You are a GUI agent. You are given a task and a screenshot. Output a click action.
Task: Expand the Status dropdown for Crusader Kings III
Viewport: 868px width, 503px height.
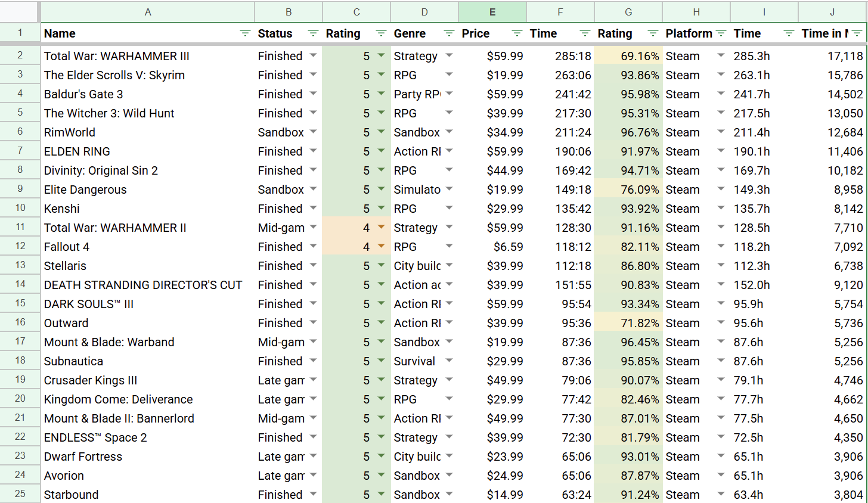313,380
